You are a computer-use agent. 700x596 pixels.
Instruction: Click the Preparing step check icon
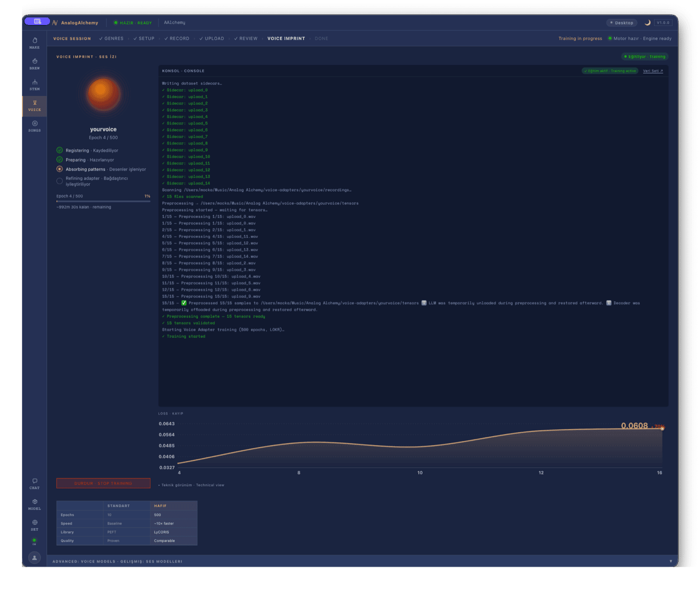pos(59,159)
